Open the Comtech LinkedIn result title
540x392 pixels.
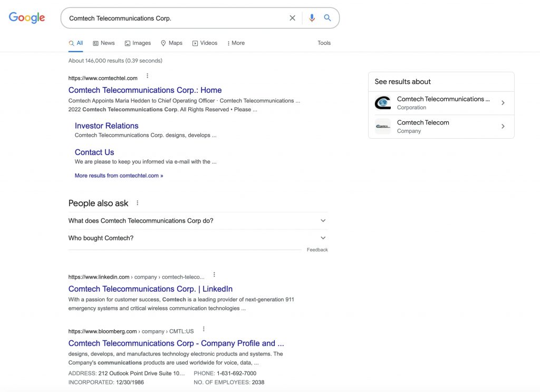(x=150, y=289)
